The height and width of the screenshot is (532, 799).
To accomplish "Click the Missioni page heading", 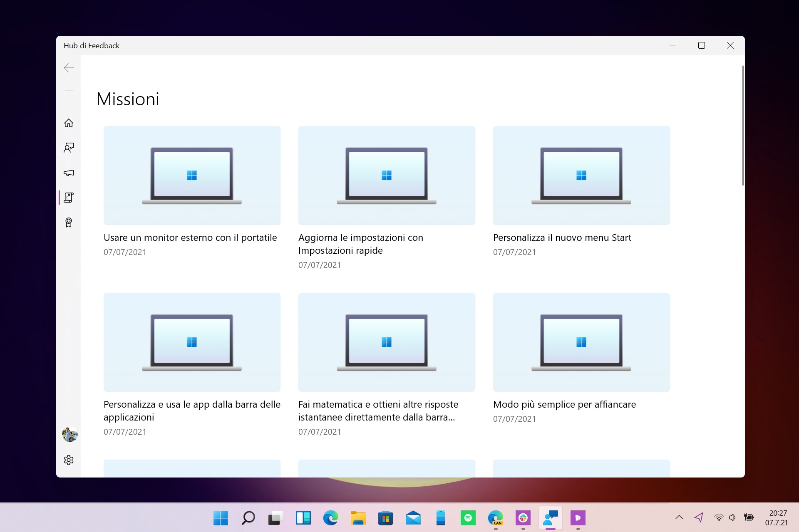I will pyautogui.click(x=128, y=99).
